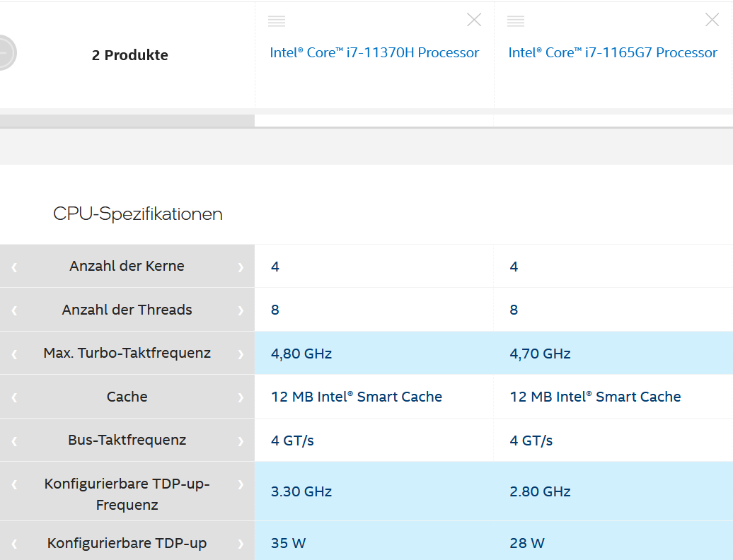Click the 2 Produkte heading
733x560 pixels.
tap(130, 55)
